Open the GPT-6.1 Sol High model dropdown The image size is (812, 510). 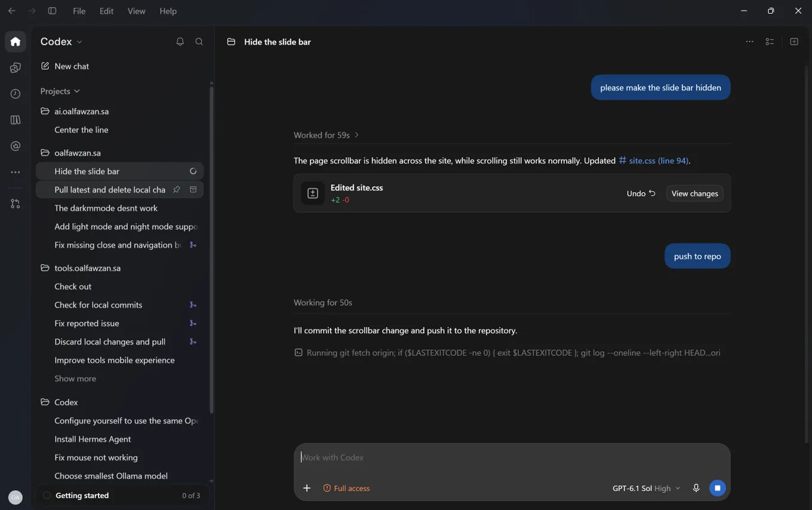(x=646, y=488)
